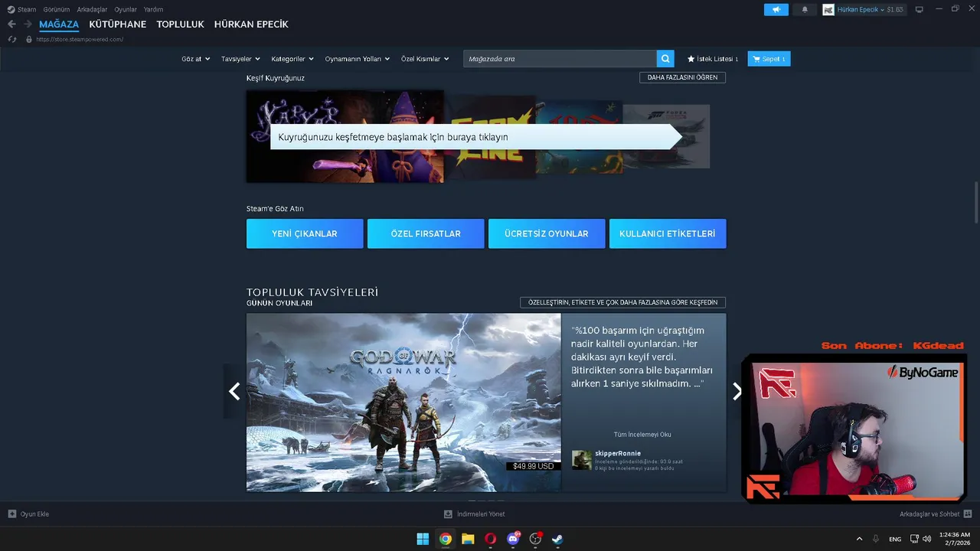Open the Oyunlar menu
980x551 pixels.
coord(126,9)
